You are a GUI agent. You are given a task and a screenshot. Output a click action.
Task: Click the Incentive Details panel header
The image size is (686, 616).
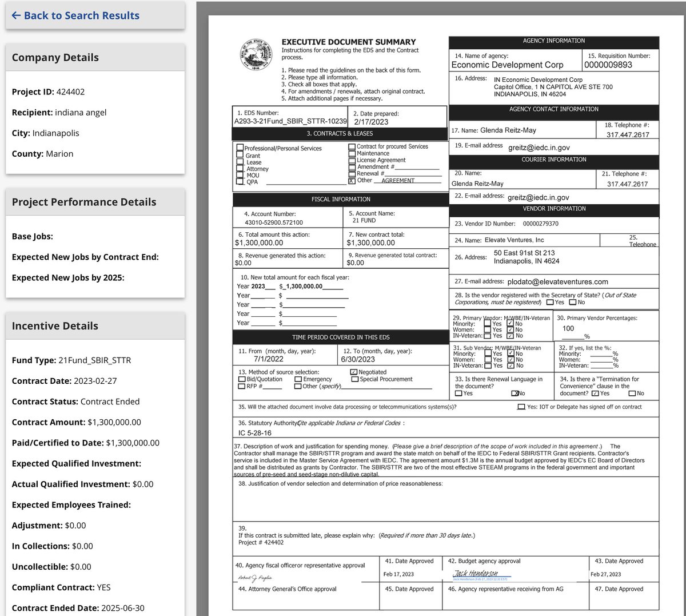point(95,326)
